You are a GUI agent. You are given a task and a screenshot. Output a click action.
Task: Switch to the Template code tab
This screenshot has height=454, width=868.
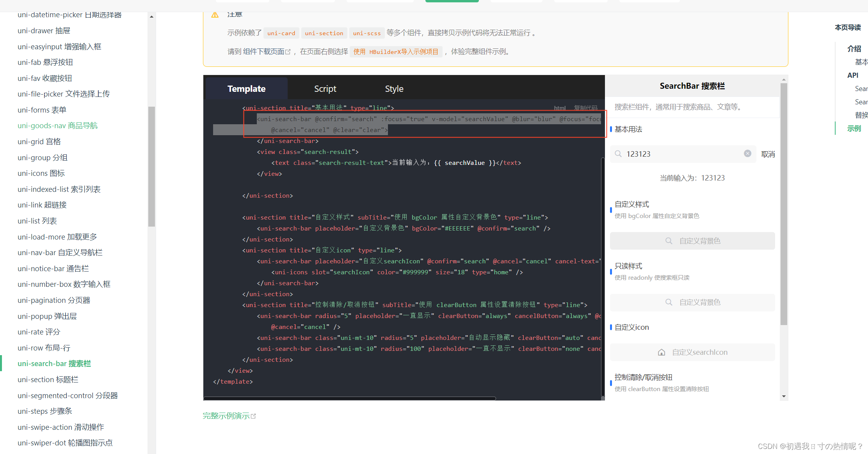click(246, 89)
